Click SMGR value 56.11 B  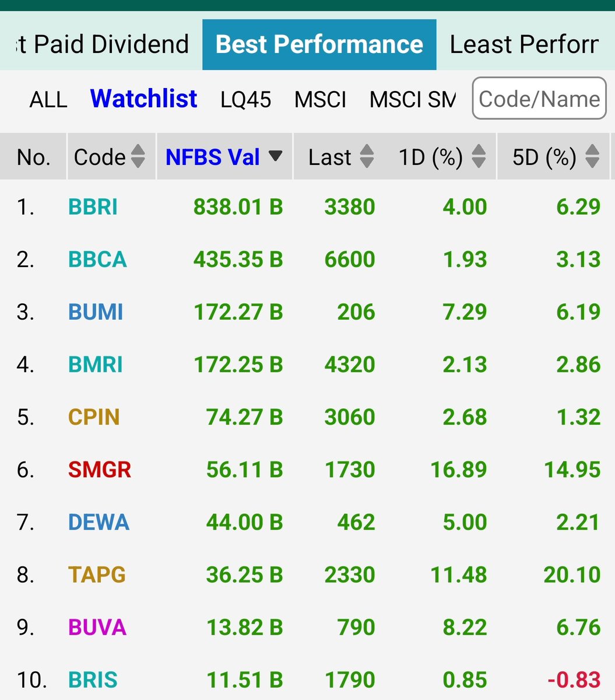coord(245,470)
